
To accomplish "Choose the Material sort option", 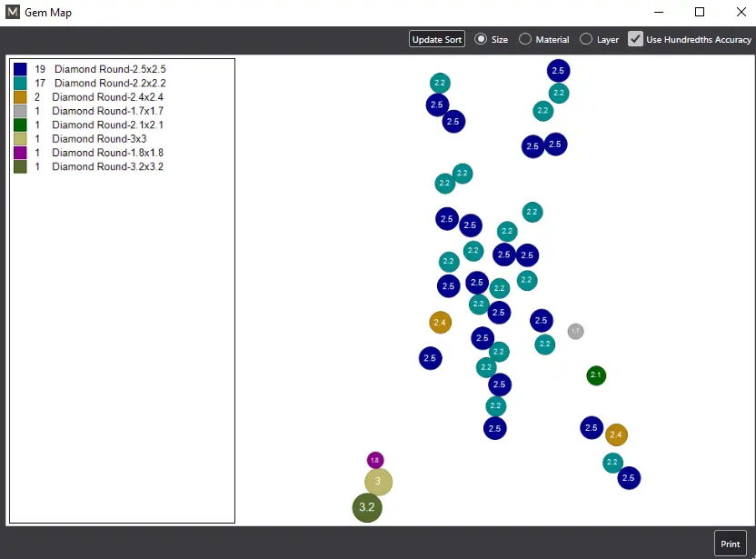I will coord(525,39).
